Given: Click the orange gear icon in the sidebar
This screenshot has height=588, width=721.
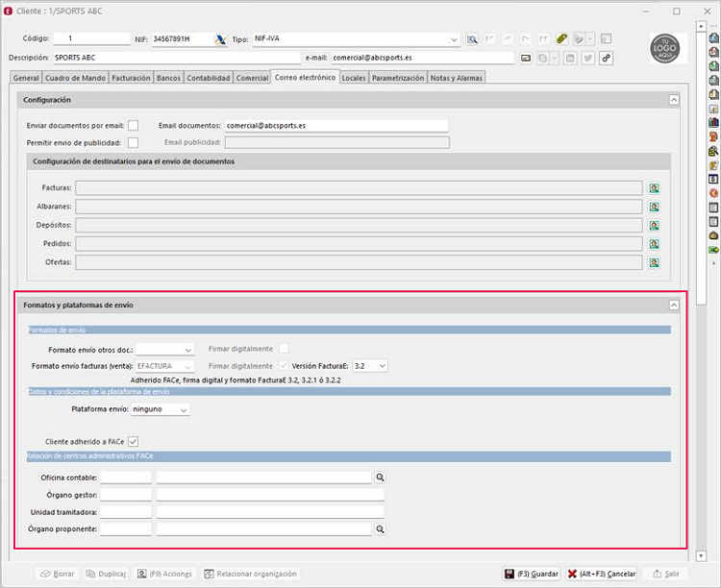Looking at the screenshot, I should (713, 193).
